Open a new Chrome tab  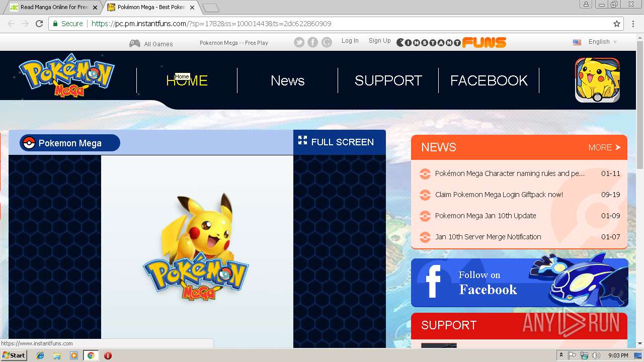pyautogui.click(x=211, y=8)
